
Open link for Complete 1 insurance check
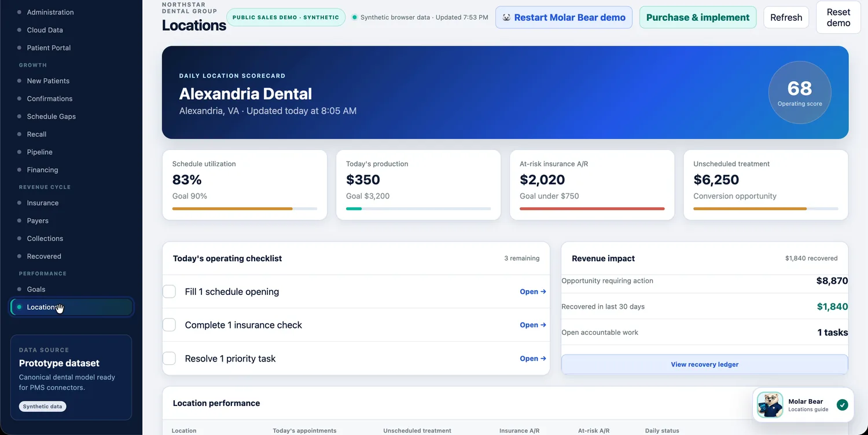click(x=533, y=325)
